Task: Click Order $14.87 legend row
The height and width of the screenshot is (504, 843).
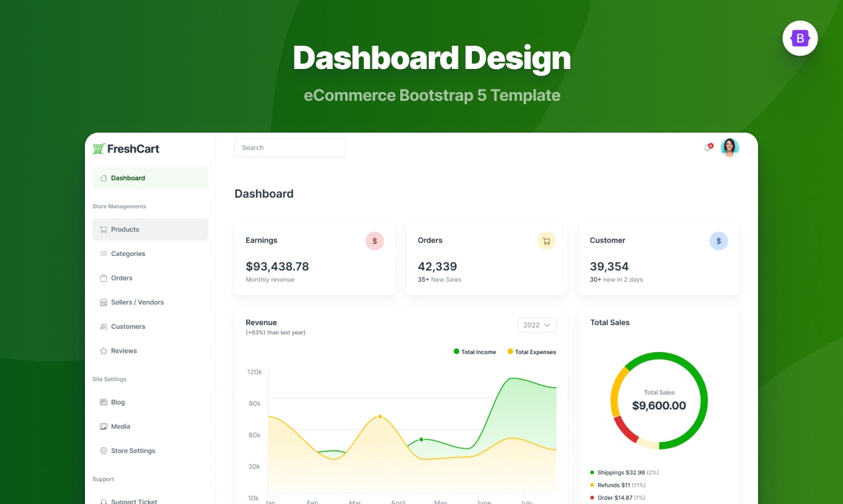Action: (617, 498)
